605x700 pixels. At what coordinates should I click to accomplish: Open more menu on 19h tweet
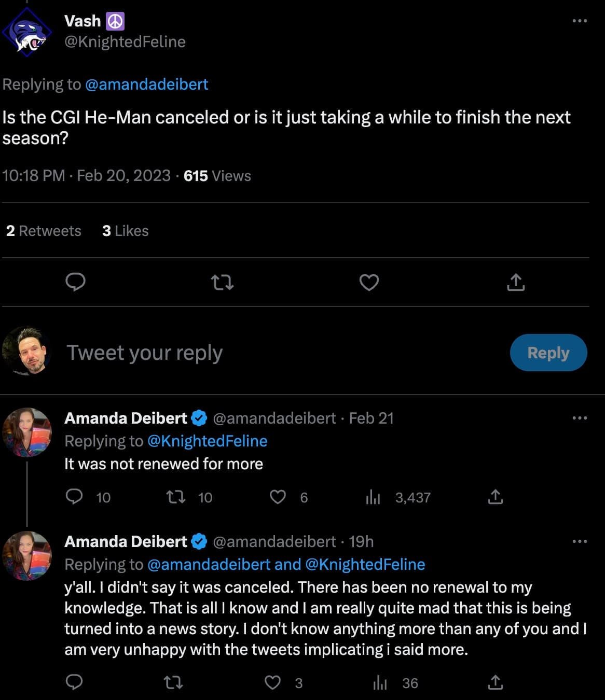[x=579, y=541]
